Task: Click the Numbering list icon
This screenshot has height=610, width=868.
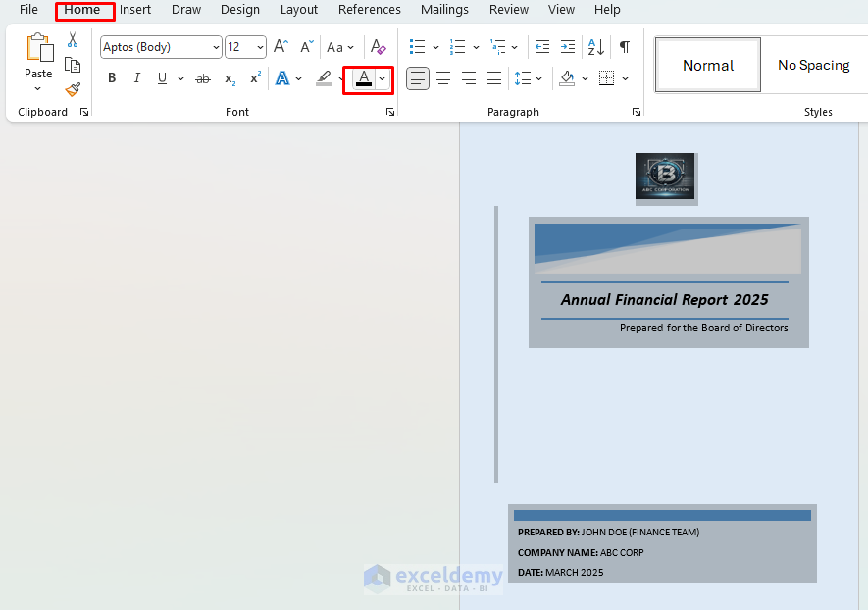Action: click(x=457, y=47)
